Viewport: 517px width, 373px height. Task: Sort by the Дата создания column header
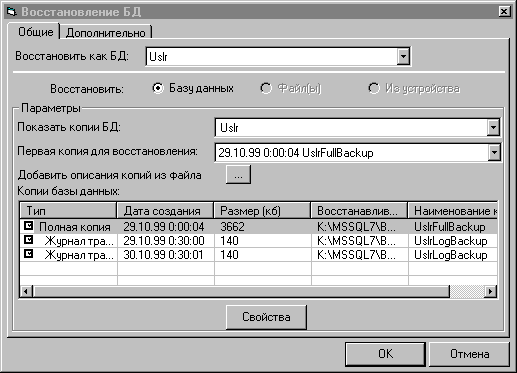(165, 211)
